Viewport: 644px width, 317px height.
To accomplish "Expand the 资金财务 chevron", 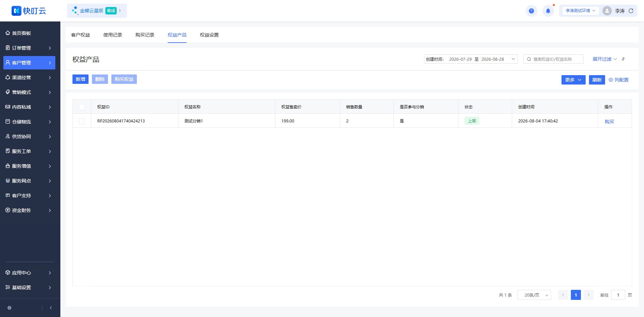I will click(x=50, y=210).
